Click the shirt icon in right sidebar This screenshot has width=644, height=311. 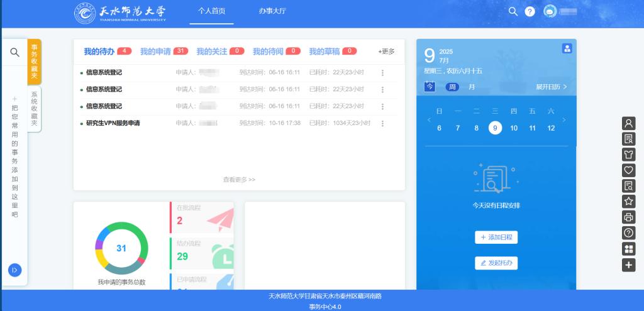(628, 154)
